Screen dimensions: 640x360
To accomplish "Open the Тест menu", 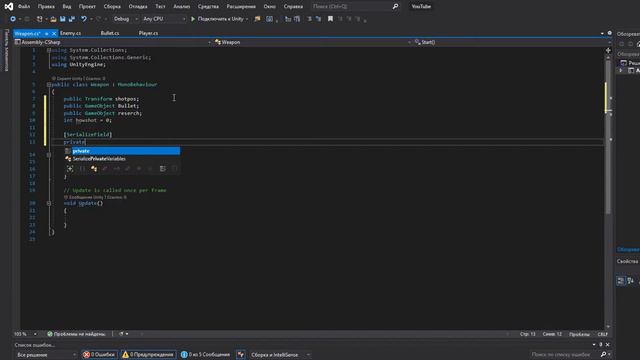I will coord(160,7).
